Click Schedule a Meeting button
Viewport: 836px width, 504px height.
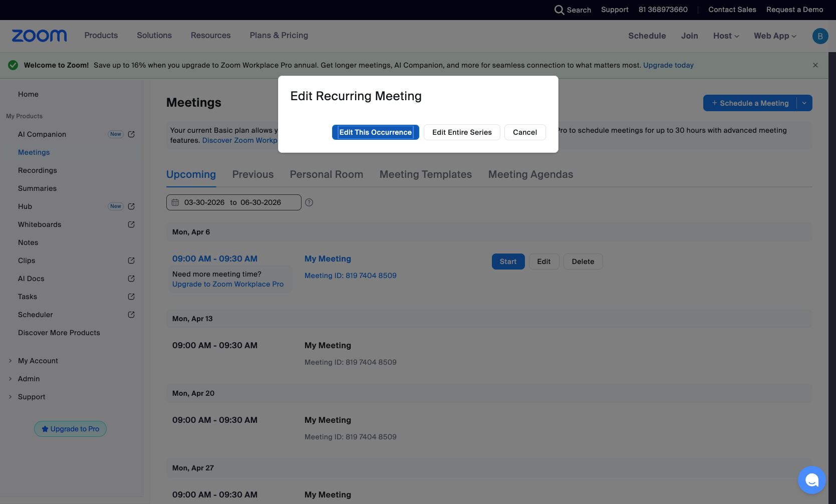[750, 103]
